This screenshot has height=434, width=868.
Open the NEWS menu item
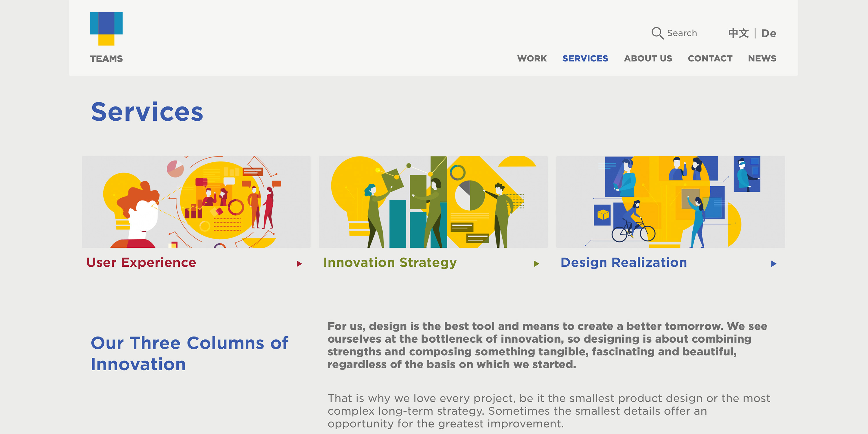coord(762,58)
